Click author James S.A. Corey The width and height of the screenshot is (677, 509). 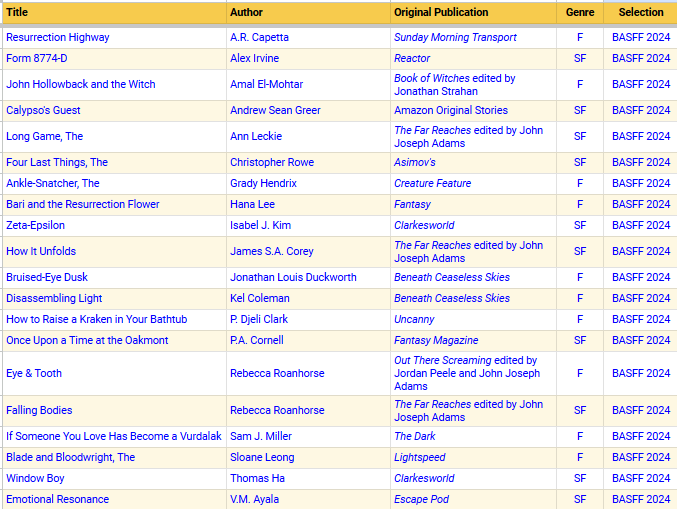pos(272,251)
